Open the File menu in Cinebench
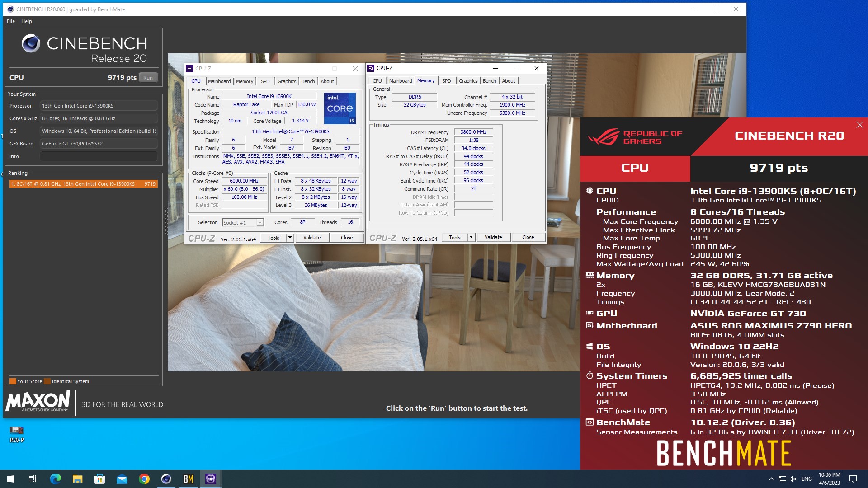Image resolution: width=868 pixels, height=488 pixels. click(11, 21)
